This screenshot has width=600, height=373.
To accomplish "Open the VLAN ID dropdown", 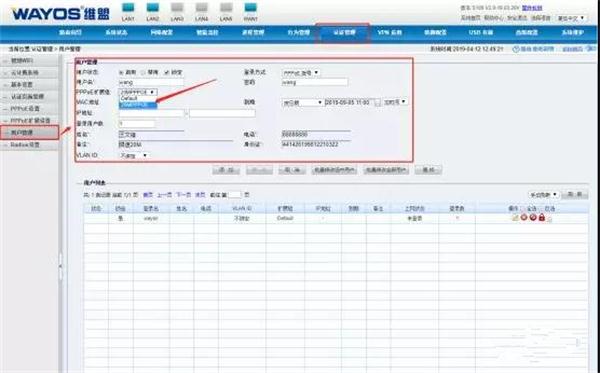I will (x=134, y=156).
